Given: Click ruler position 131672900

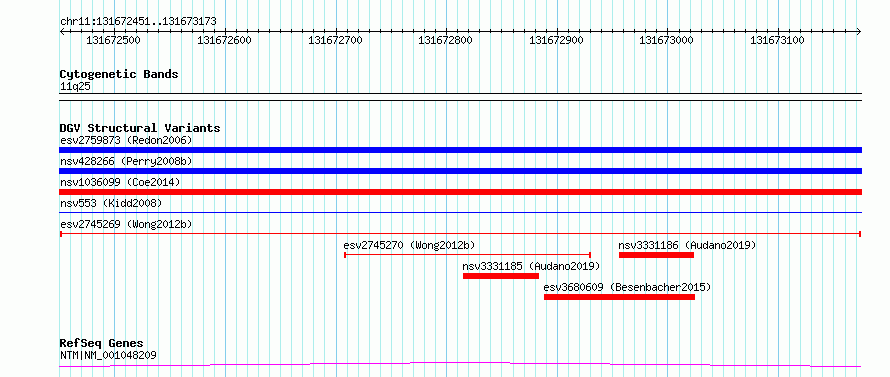Looking at the screenshot, I should click(x=556, y=40).
